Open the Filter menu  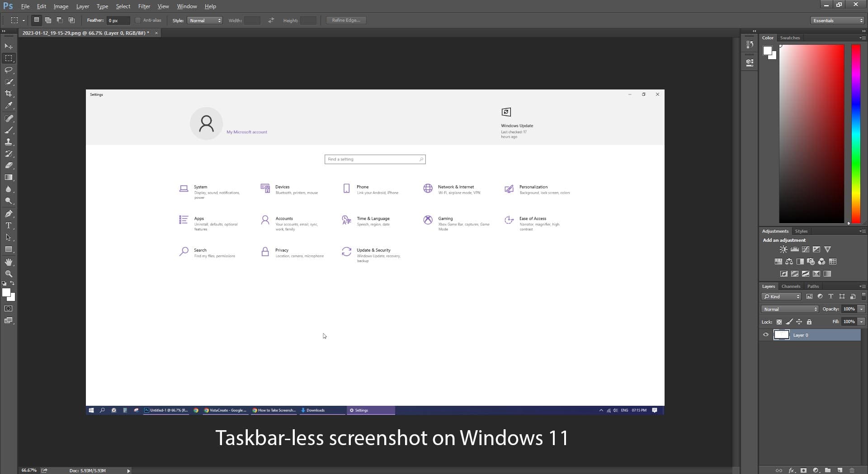[144, 6]
